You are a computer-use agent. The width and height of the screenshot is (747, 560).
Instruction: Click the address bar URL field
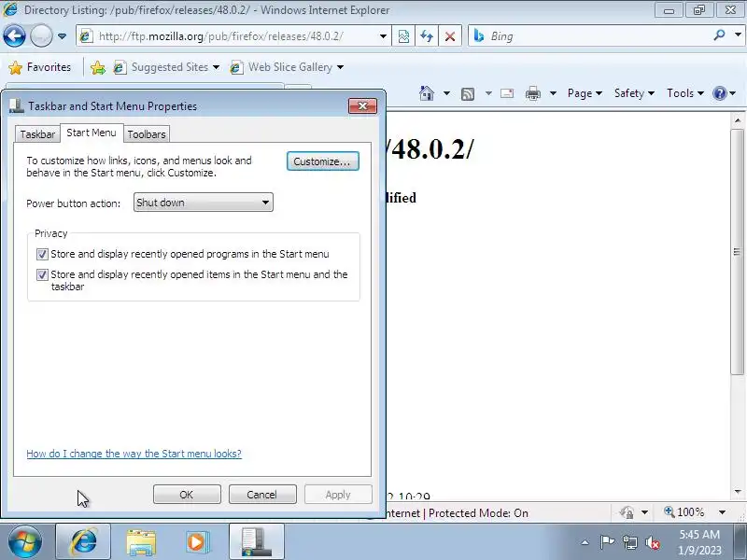tap(229, 36)
